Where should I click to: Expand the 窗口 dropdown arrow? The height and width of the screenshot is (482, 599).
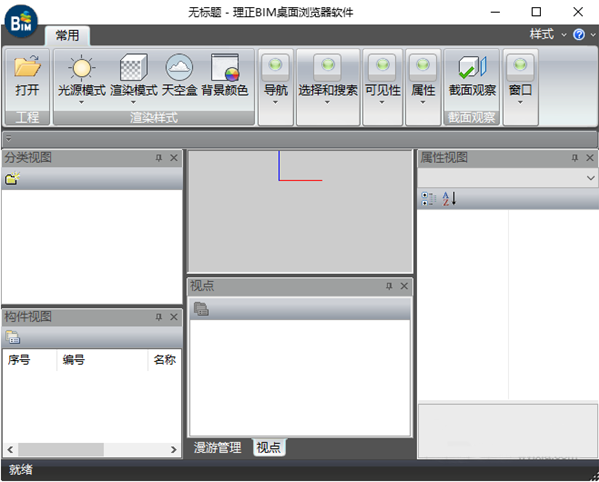[x=520, y=102]
